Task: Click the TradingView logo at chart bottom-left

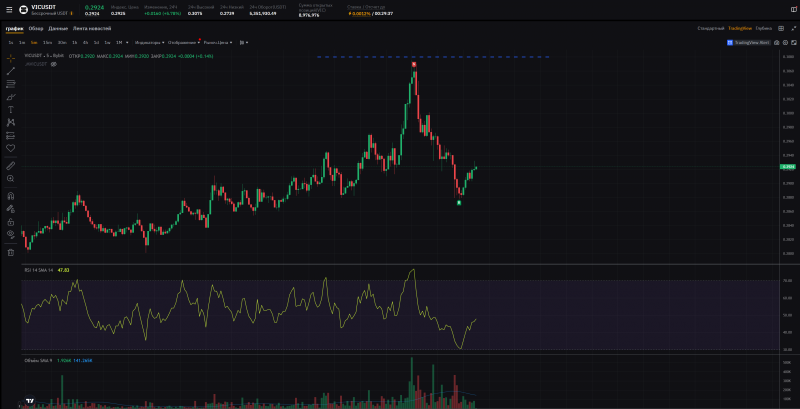Action: pos(30,401)
